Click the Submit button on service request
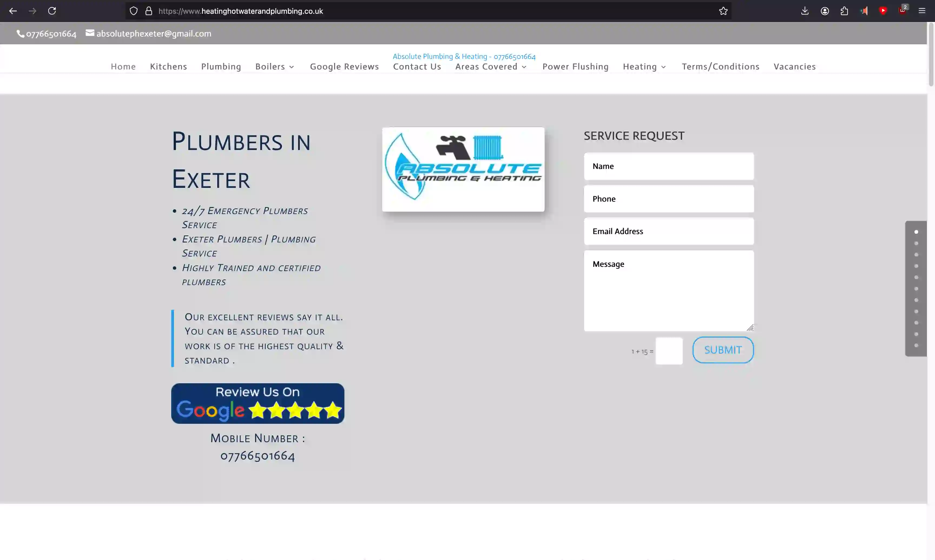This screenshot has width=935, height=560. pyautogui.click(x=723, y=349)
